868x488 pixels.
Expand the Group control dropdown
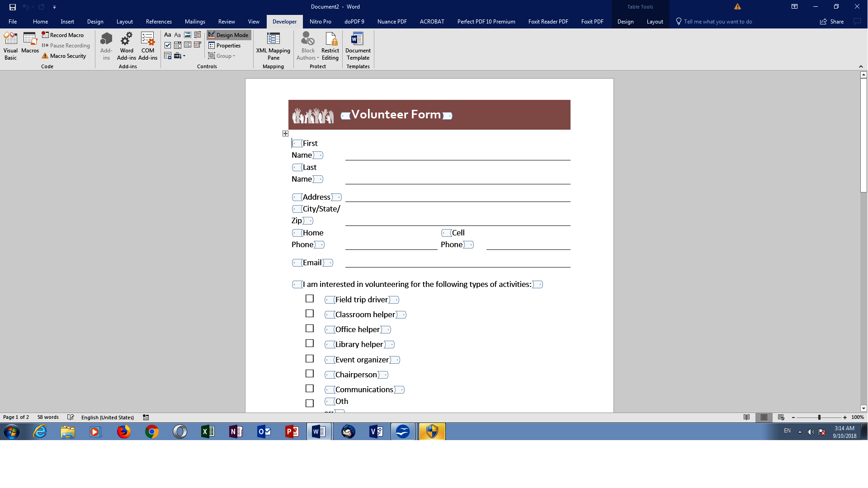[223, 56]
